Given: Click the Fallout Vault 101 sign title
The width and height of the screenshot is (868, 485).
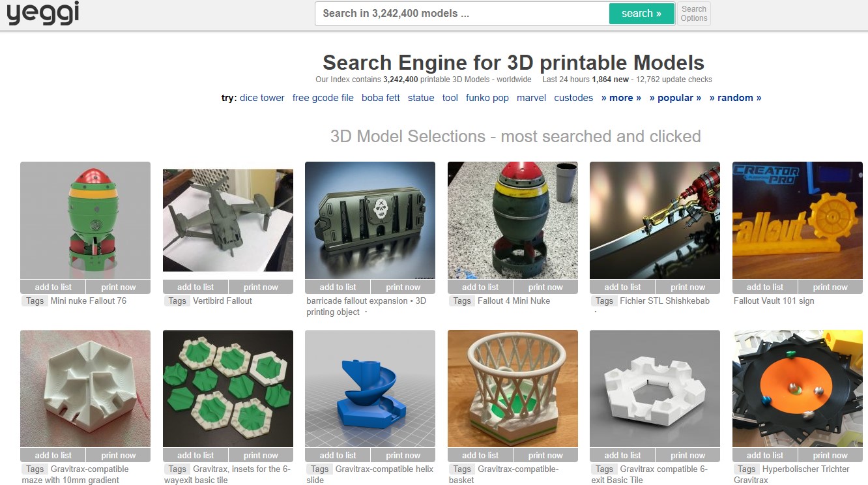Looking at the screenshot, I should click(774, 301).
